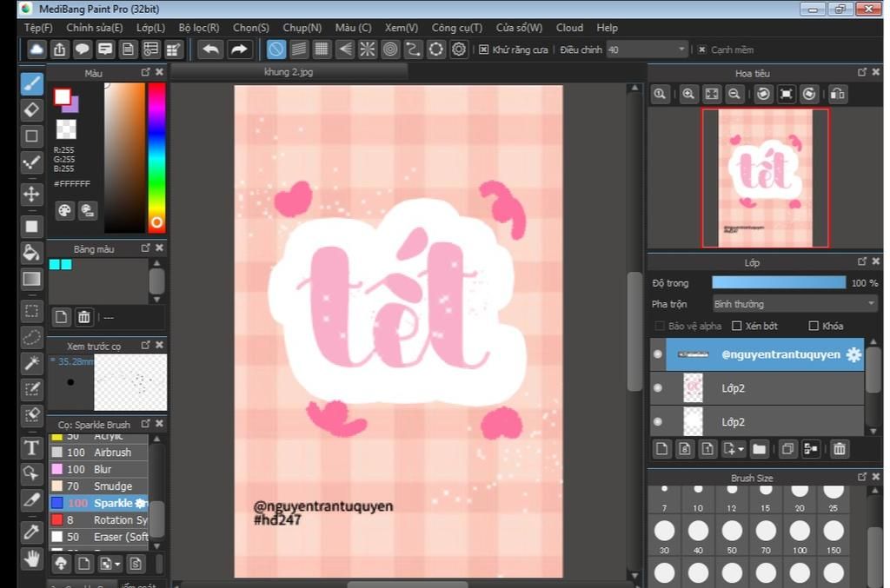Zoom out using the navigator minus magnifier
The width and height of the screenshot is (890, 588).
coord(734,94)
